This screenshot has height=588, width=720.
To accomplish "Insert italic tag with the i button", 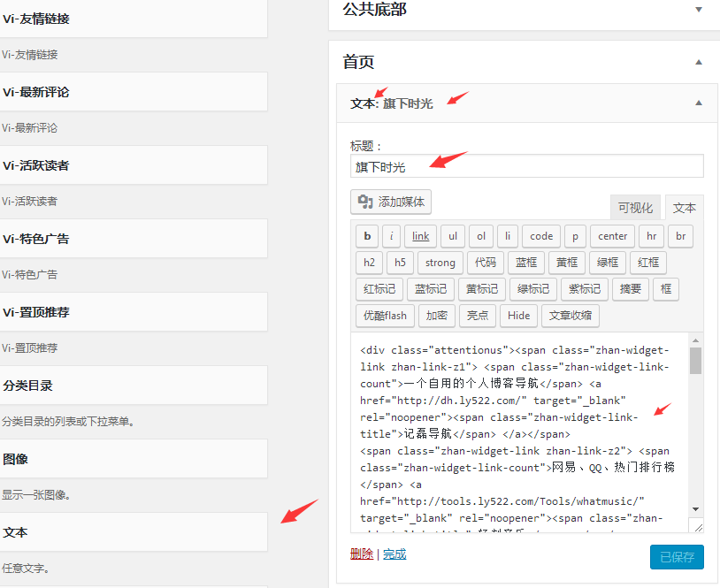I will (392, 236).
